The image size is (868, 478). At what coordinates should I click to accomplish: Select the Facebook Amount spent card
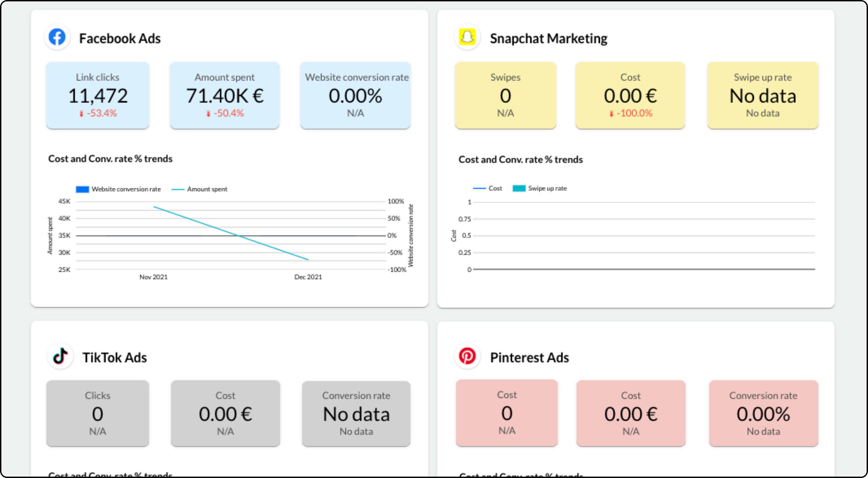tap(225, 95)
